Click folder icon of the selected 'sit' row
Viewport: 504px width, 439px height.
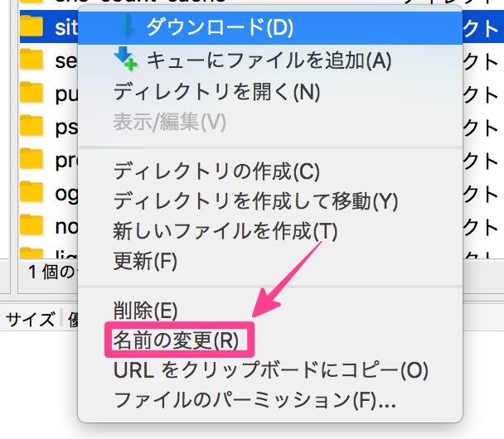click(x=31, y=26)
